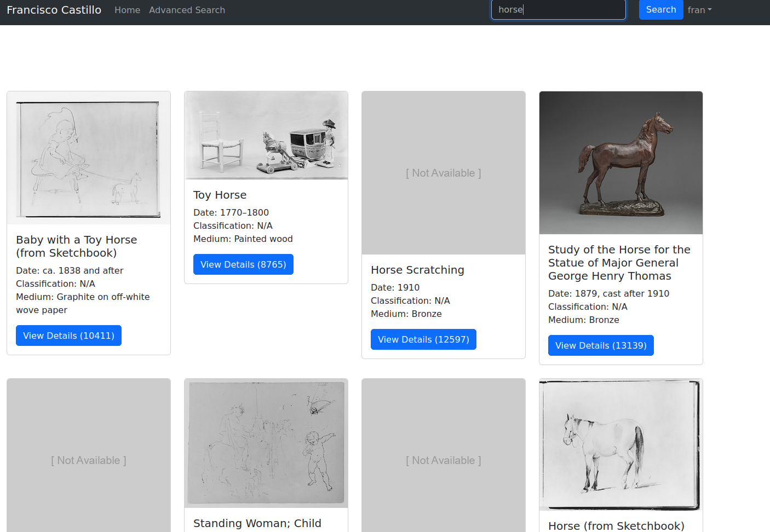The height and width of the screenshot is (532, 770).
Task: Click the search input containing 'horse'
Action: [x=558, y=10]
